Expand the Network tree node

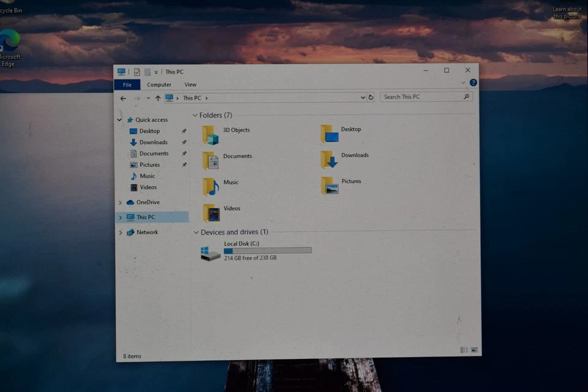click(x=121, y=233)
